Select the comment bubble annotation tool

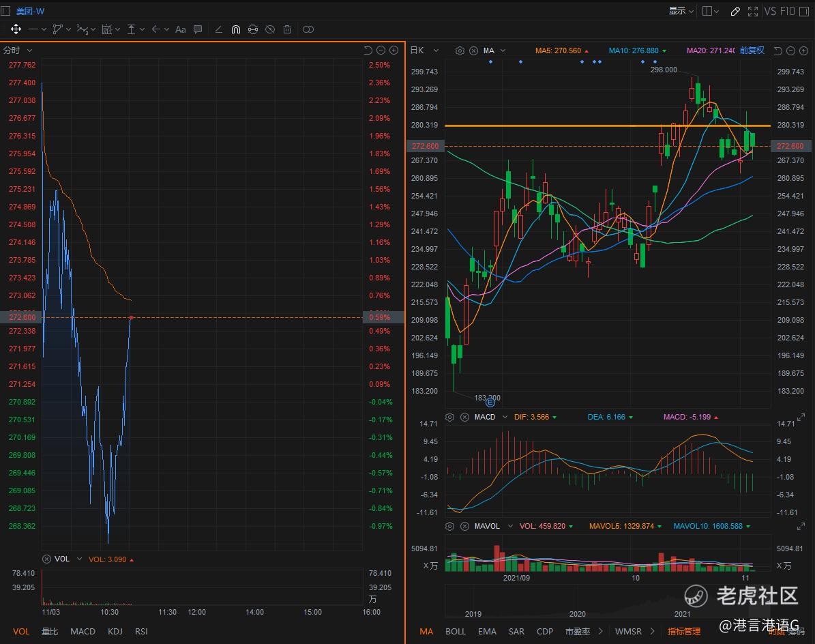[x=198, y=29]
